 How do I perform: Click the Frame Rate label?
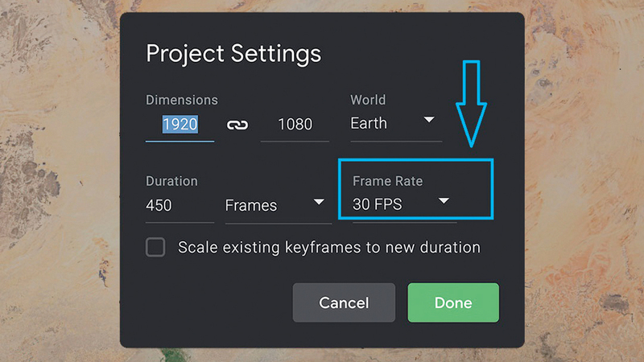coord(388,181)
